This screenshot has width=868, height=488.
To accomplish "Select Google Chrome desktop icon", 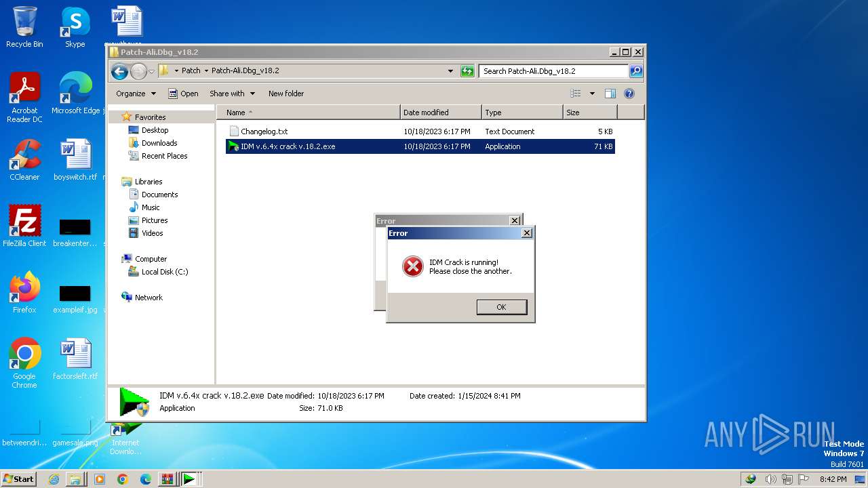I will [x=24, y=363].
